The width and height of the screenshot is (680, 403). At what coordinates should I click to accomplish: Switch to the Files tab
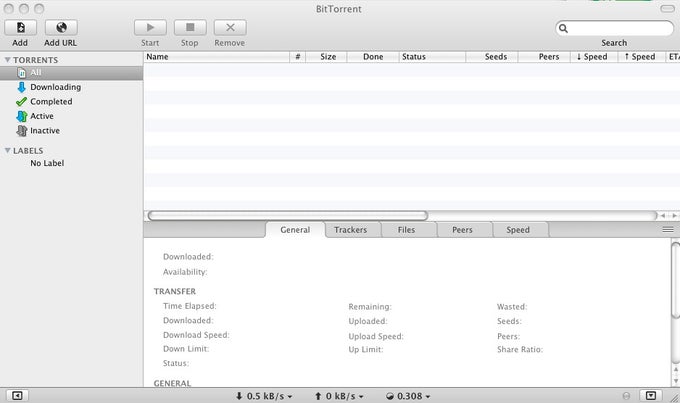click(x=406, y=230)
